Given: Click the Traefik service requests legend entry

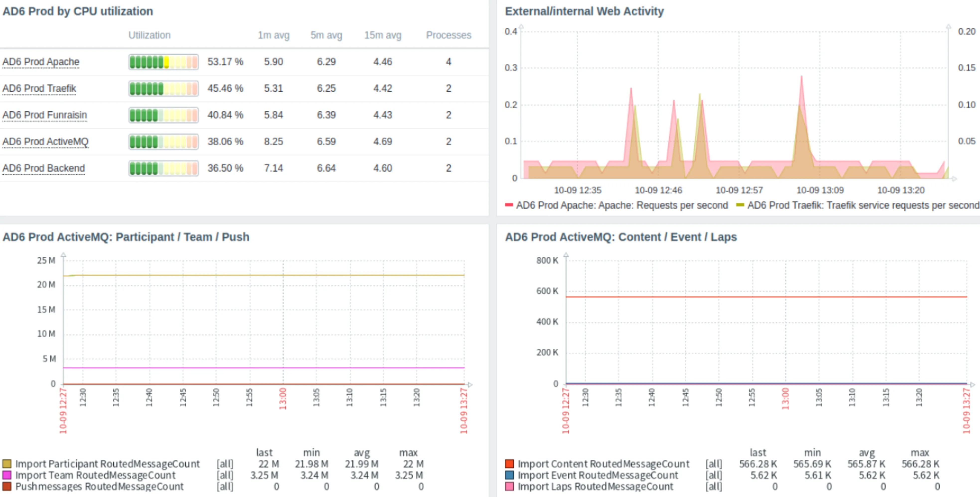Looking at the screenshot, I should coord(858,205).
